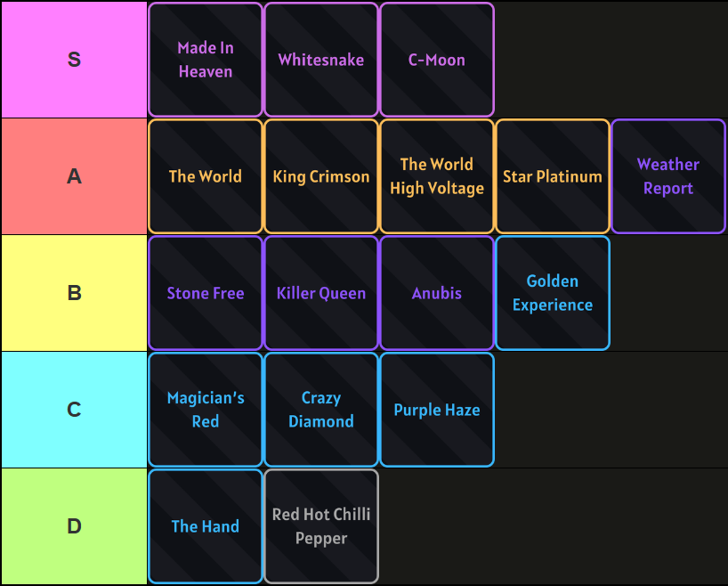Click the green D tier label
The image size is (728, 586).
[74, 526]
